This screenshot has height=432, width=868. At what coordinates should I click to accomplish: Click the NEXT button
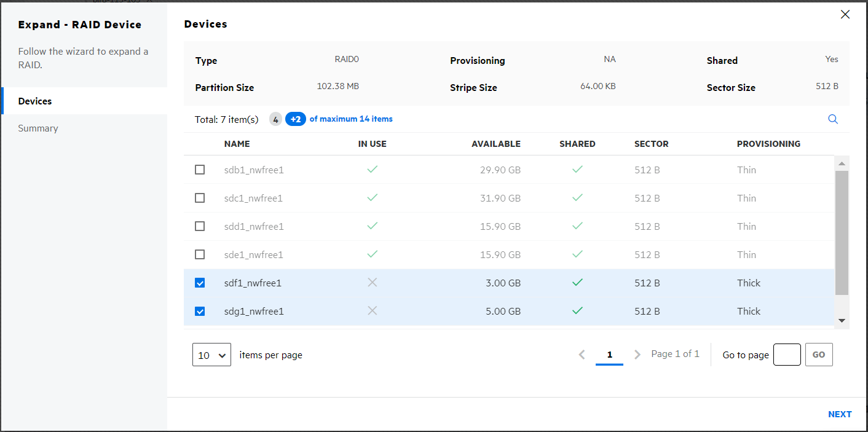(x=839, y=414)
